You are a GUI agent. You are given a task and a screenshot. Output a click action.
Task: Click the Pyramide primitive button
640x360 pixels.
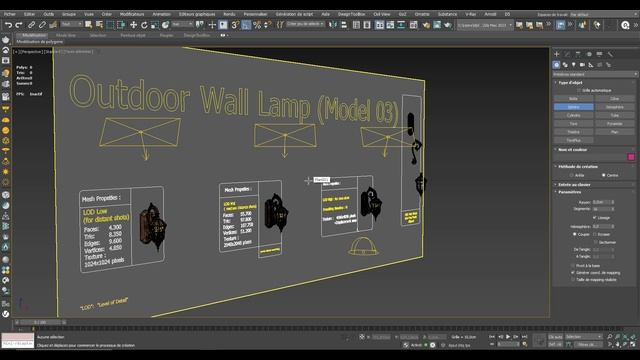coord(615,124)
